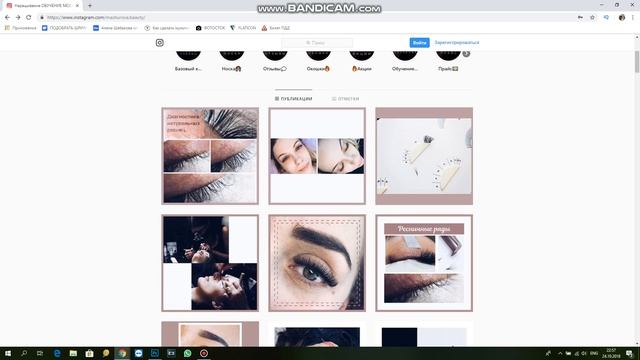Open the Базовый highlight story
This screenshot has width=640, height=360.
[x=188, y=61]
